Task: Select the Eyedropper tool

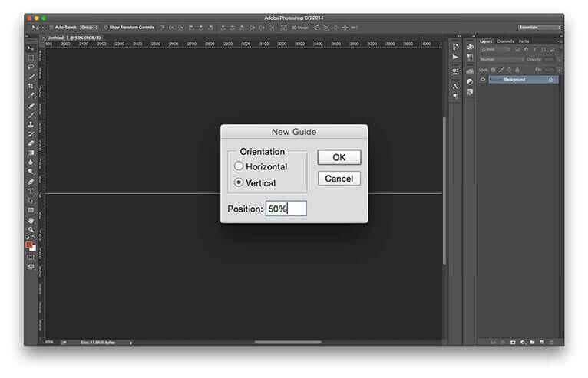Action: click(x=31, y=96)
